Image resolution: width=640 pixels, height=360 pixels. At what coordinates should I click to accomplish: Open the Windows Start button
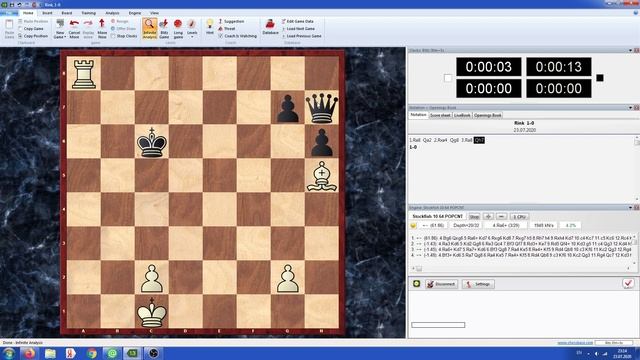[9, 353]
